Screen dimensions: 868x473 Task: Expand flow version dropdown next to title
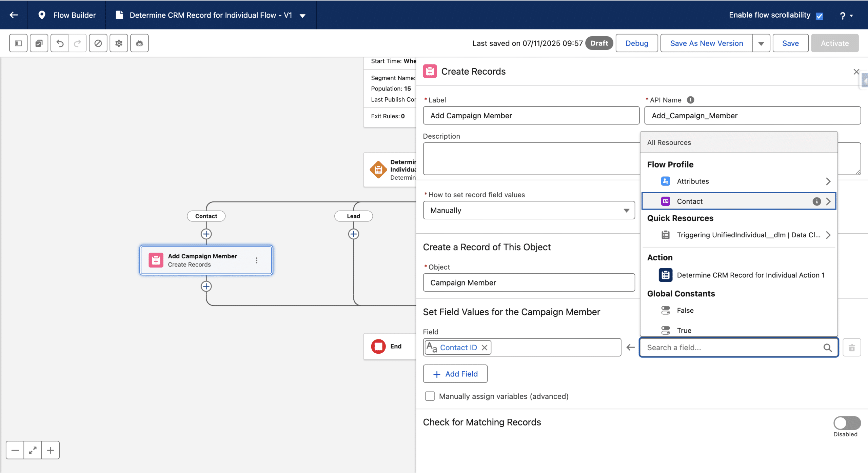[302, 16]
